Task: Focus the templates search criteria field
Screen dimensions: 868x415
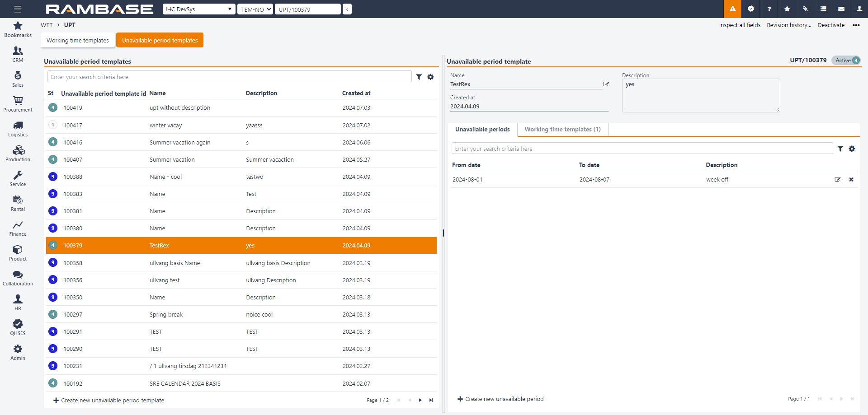Action: 229,77
